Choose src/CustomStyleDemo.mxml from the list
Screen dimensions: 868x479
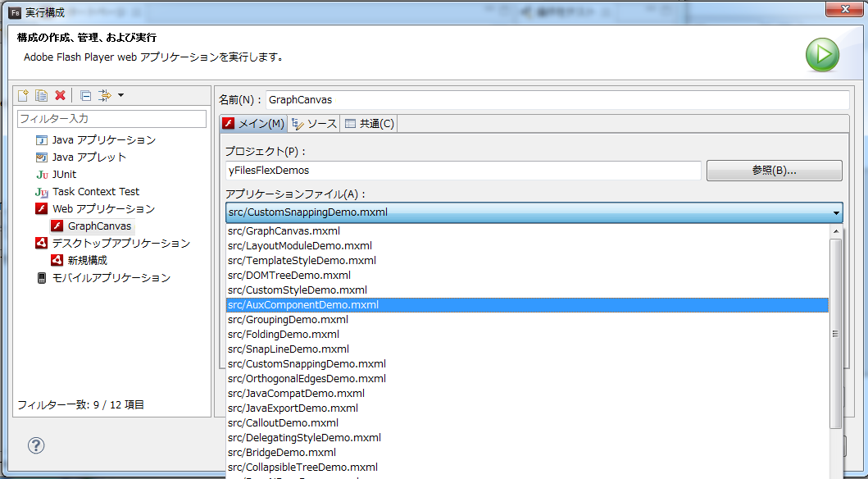[x=527, y=290]
